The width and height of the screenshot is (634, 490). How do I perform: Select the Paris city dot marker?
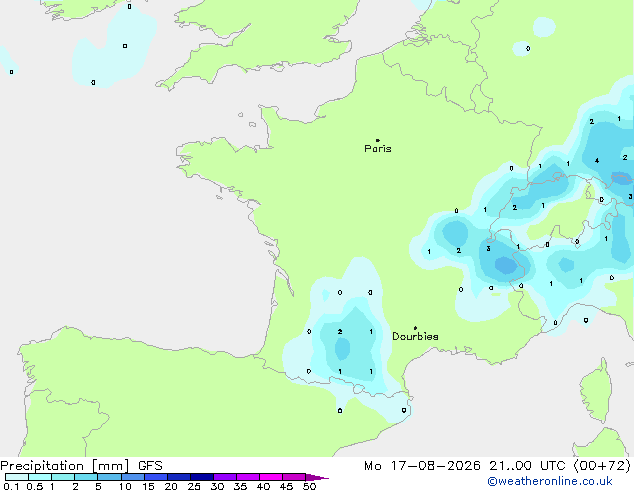[x=378, y=140]
